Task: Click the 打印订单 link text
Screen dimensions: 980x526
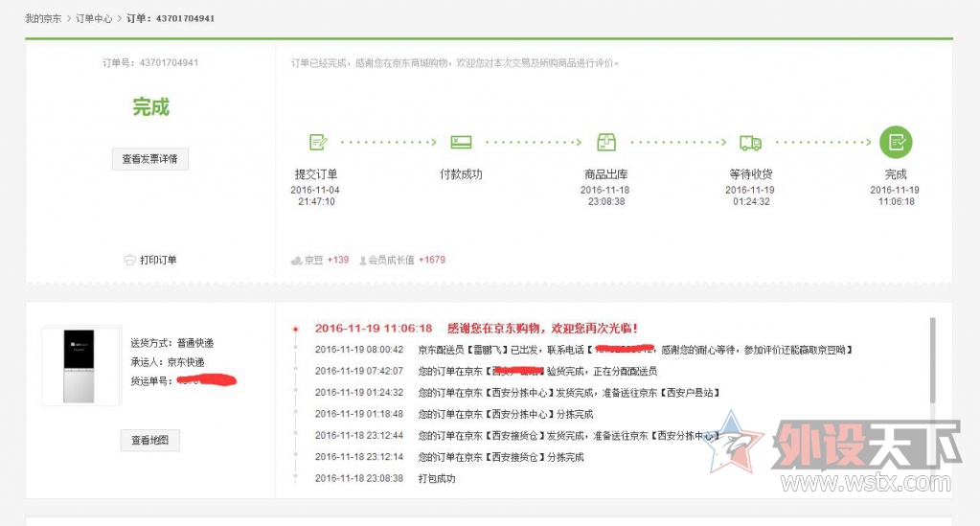Action: pyautogui.click(x=158, y=261)
